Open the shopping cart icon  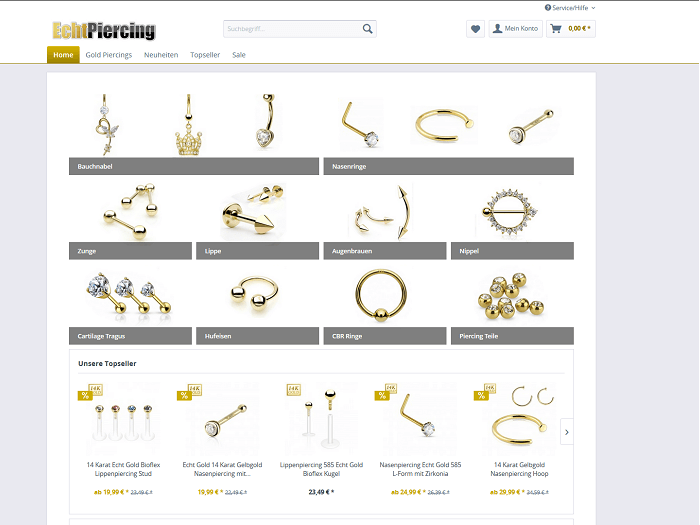point(556,29)
